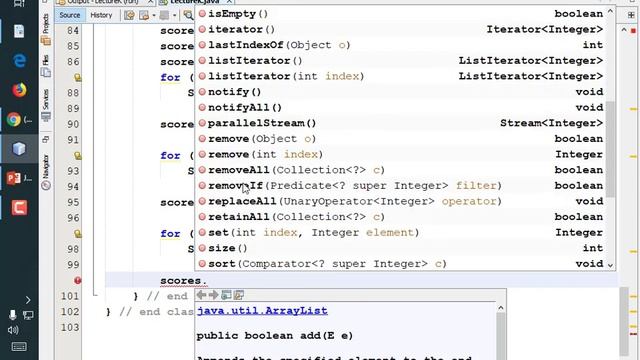Open Services side panel
Viewport: 640px width, 360px height.
click(46, 104)
